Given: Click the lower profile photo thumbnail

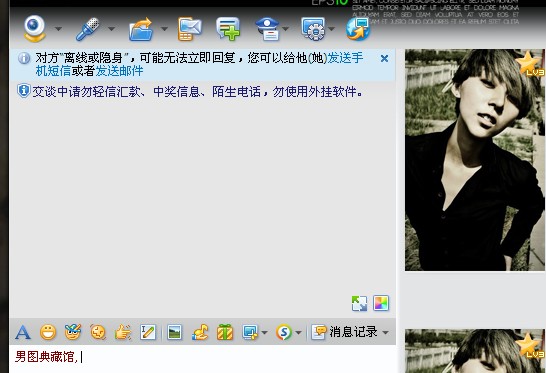Looking at the screenshot, I should coord(475,351).
